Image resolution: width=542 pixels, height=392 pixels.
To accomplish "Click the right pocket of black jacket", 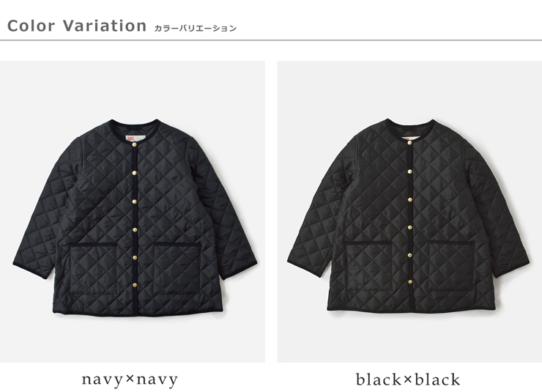I will click(451, 265).
